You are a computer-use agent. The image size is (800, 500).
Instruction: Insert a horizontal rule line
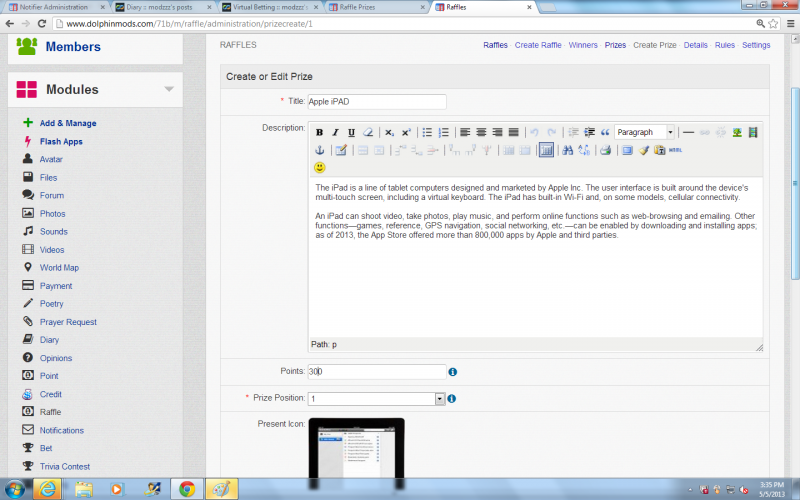tap(688, 132)
